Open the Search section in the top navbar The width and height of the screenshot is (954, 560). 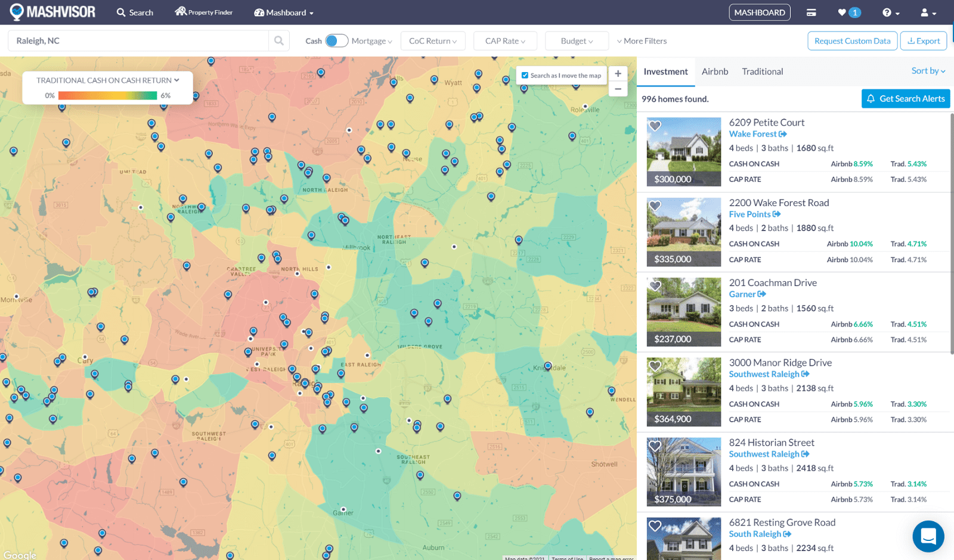pyautogui.click(x=135, y=12)
